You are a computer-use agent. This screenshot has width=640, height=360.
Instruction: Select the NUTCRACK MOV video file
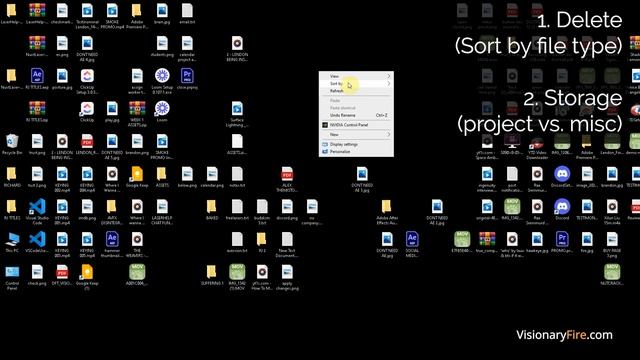point(612,276)
